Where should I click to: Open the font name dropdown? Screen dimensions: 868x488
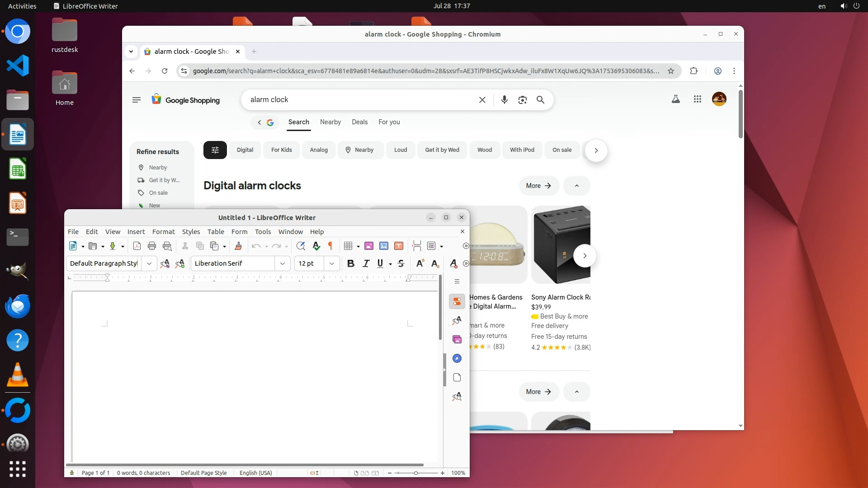[x=283, y=263]
